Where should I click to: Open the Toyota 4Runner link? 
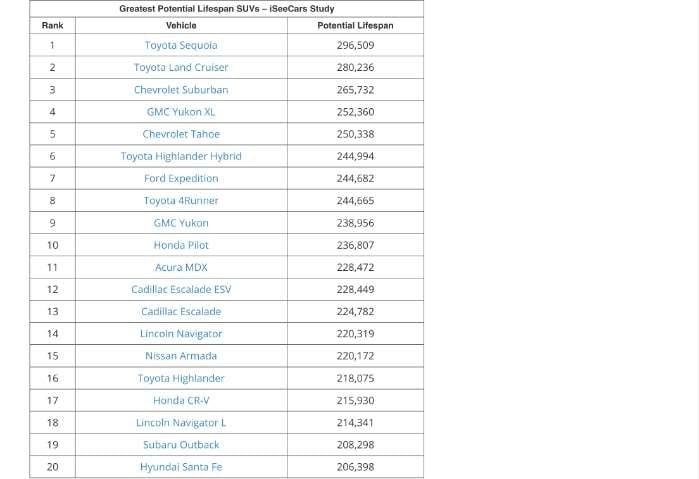pos(181,200)
